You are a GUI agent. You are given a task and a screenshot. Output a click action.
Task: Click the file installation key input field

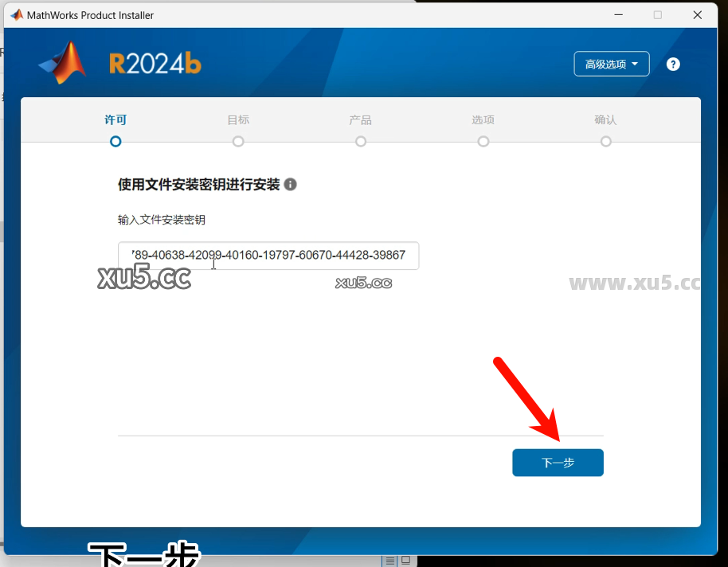268,256
